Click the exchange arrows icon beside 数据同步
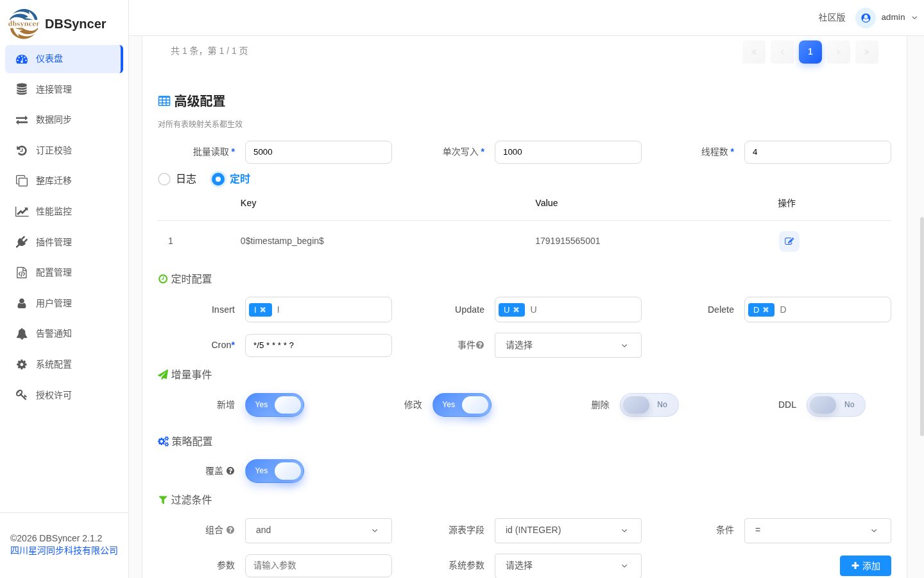This screenshot has width=924, height=578. [x=22, y=120]
